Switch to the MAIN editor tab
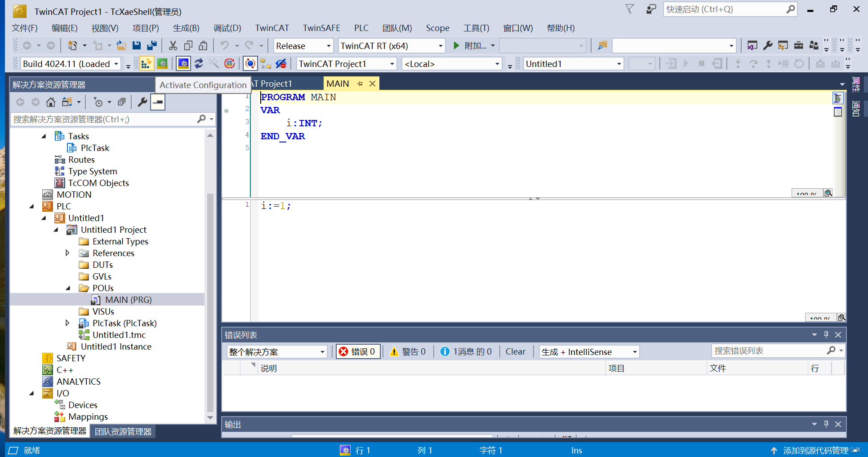Image resolution: width=868 pixels, height=457 pixels. [338, 84]
